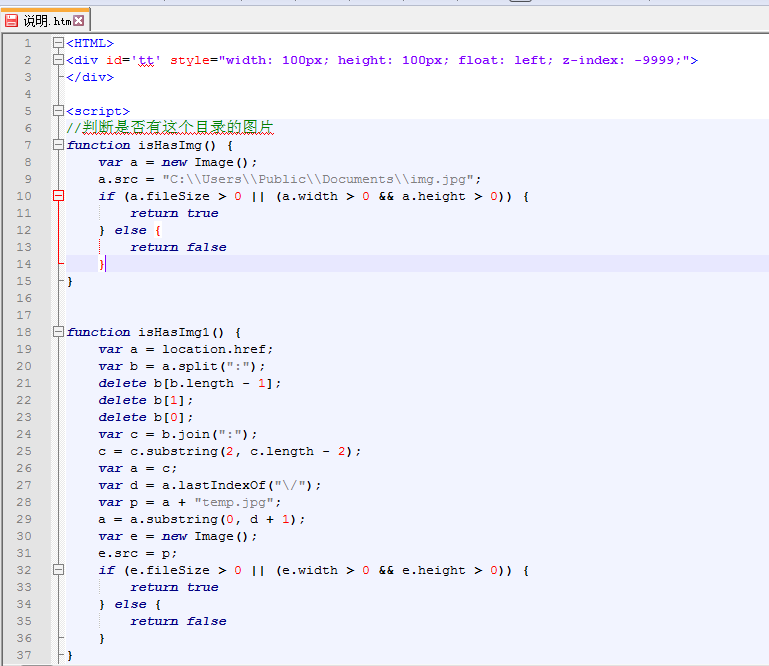Click 'isHasImg1()' function name on line 18

[x=180, y=333]
